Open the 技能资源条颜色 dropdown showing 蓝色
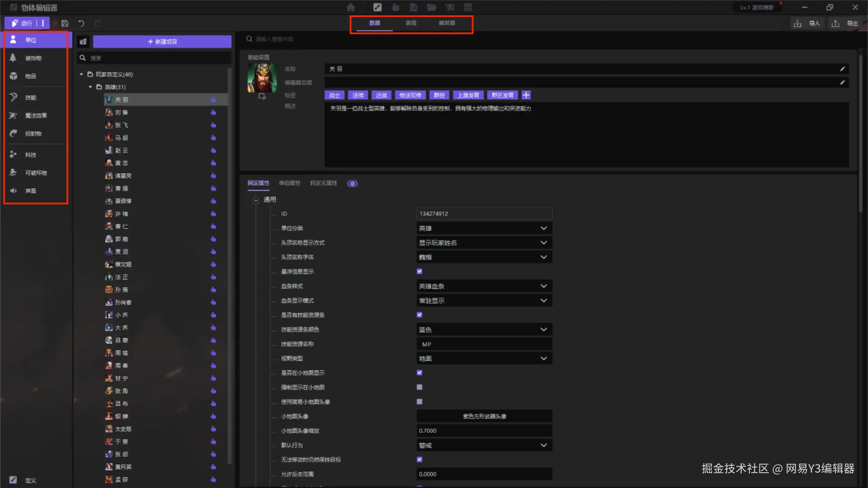The image size is (868, 488). pos(484,329)
